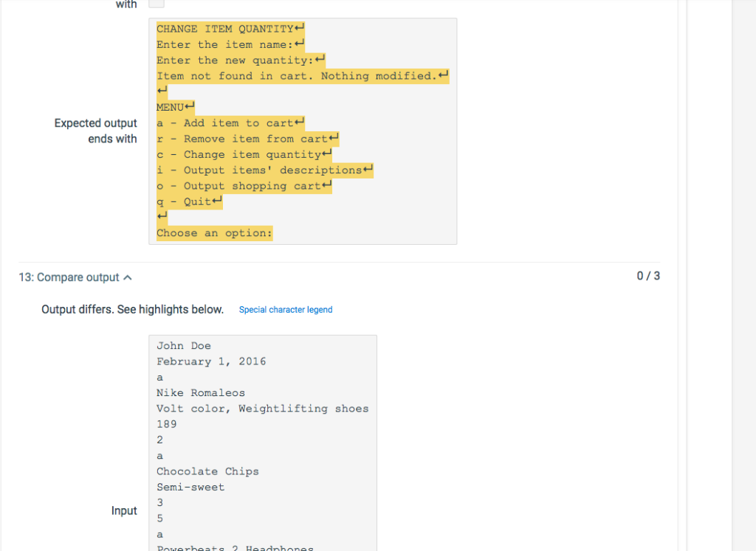Click the 'Input' label
Viewport: 756px width, 551px height.
click(x=124, y=510)
